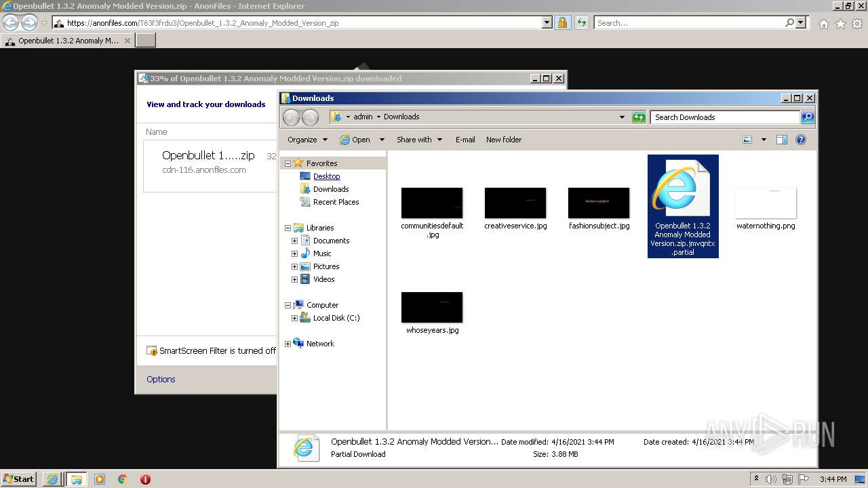
Task: Click the security lock icon in IE
Action: coord(562,22)
